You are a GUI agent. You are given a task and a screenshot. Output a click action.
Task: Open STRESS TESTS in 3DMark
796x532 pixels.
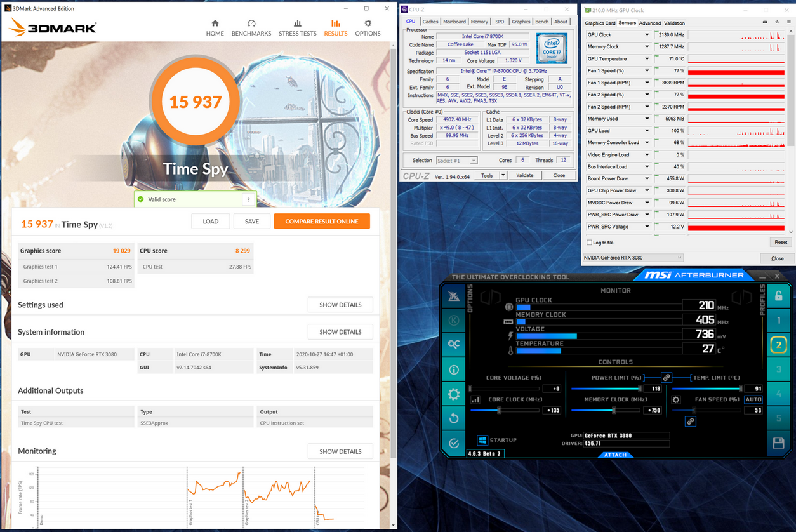coord(297,28)
